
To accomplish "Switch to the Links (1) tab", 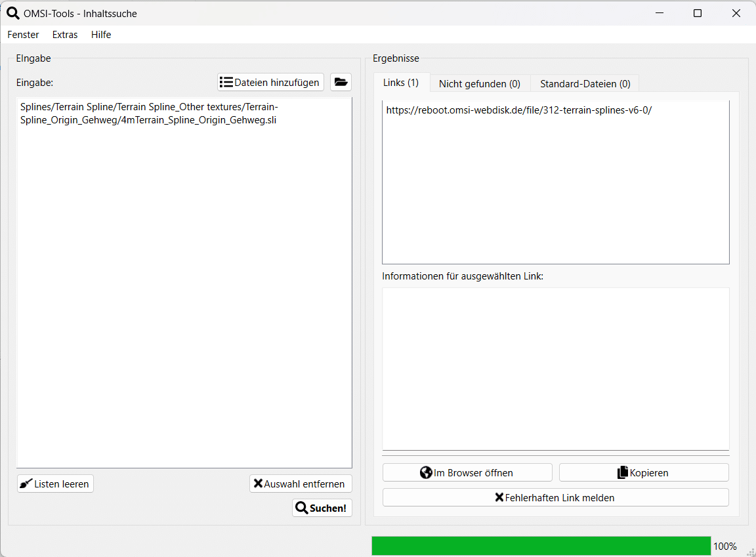I will [x=401, y=83].
